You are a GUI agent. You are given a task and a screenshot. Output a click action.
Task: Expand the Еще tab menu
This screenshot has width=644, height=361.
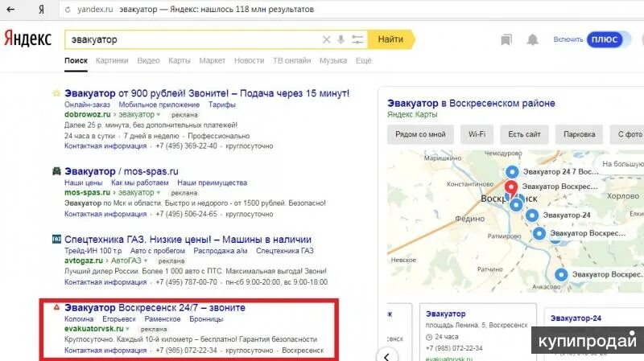click(364, 61)
